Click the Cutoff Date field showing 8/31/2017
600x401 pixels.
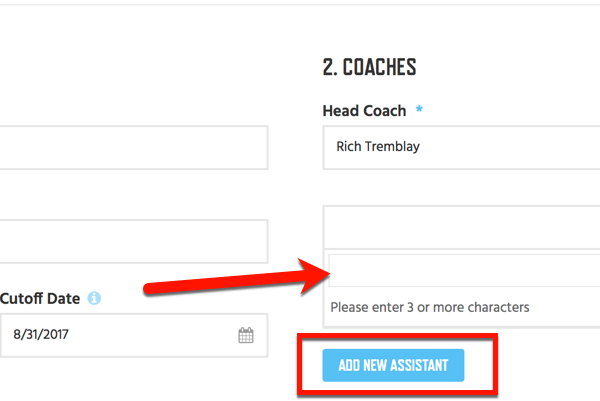click(134, 335)
